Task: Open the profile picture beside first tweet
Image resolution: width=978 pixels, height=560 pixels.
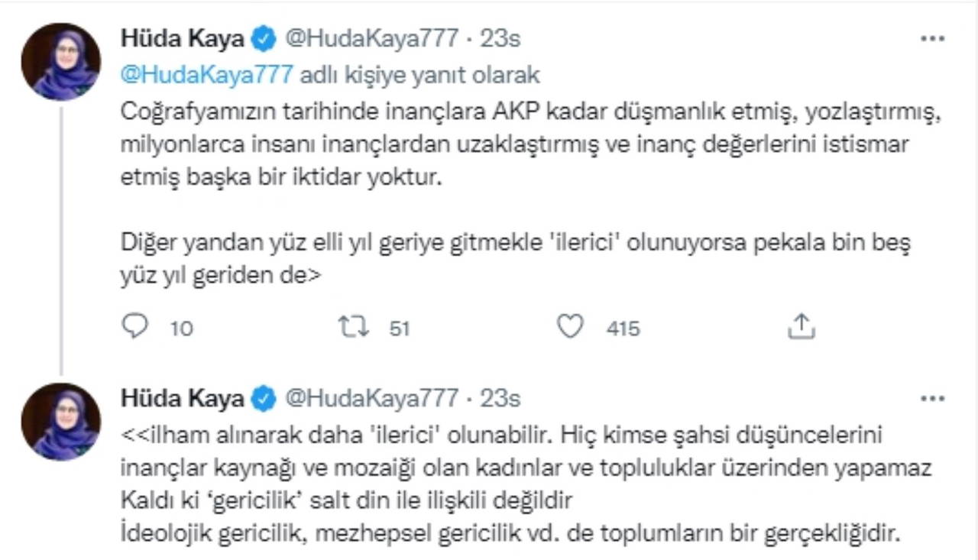Action: pos(60,62)
